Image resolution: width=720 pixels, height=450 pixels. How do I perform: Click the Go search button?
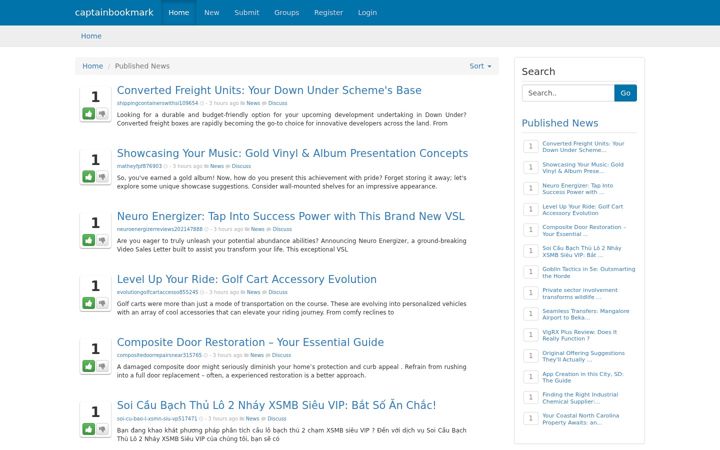pos(625,93)
